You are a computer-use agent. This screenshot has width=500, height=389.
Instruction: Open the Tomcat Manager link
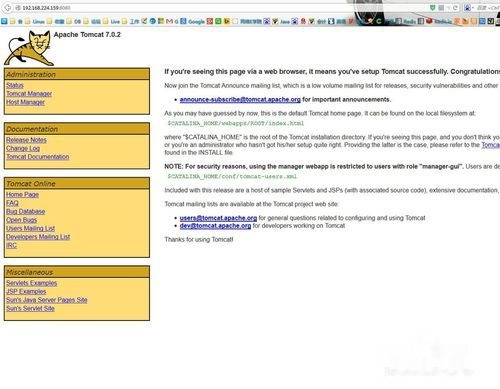tap(29, 94)
